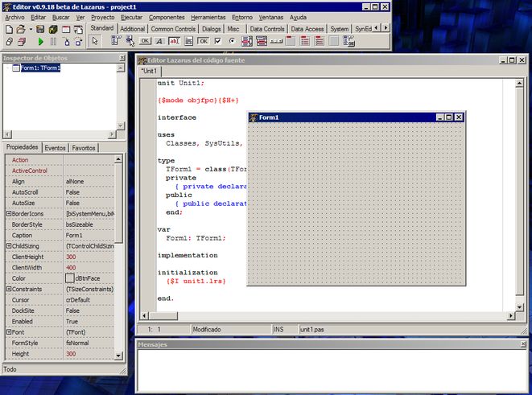
Task: Select the *Unit1 source editor tab
Action: [150, 71]
